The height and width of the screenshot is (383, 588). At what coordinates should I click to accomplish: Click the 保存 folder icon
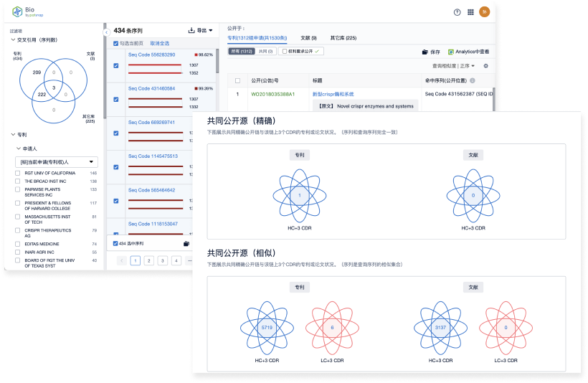point(426,52)
